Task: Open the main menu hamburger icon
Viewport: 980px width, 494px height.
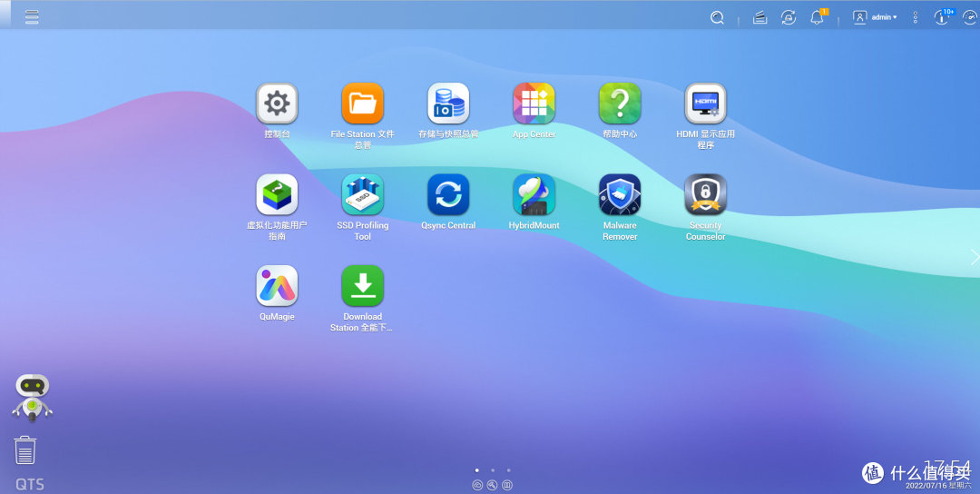Action: click(32, 17)
